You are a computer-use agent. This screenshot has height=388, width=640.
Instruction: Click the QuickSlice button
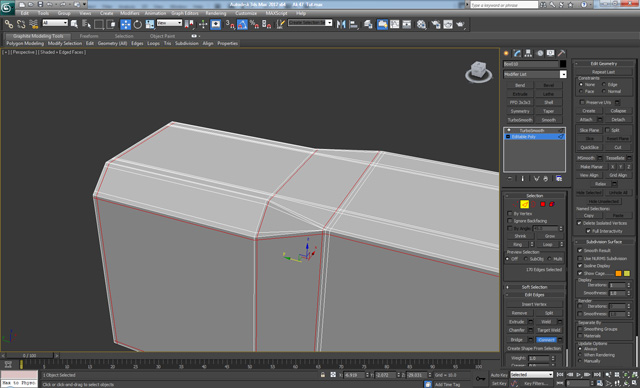[589, 147]
